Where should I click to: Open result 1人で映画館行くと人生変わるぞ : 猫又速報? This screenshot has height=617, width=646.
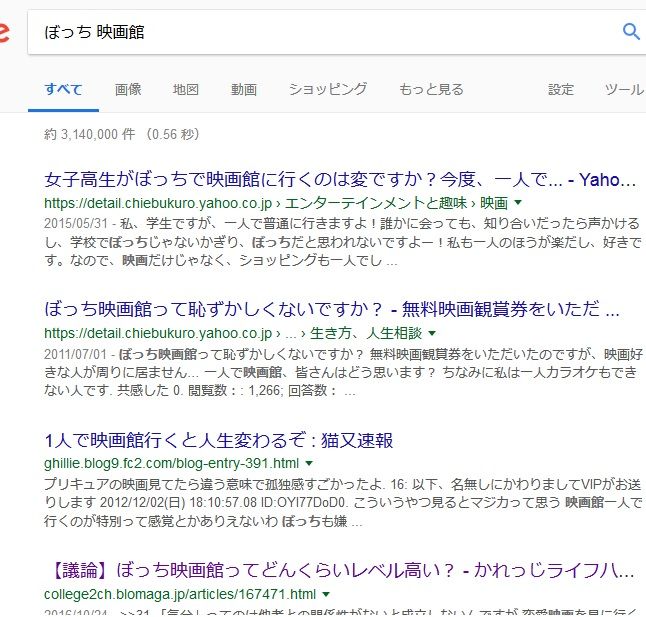coord(219,440)
